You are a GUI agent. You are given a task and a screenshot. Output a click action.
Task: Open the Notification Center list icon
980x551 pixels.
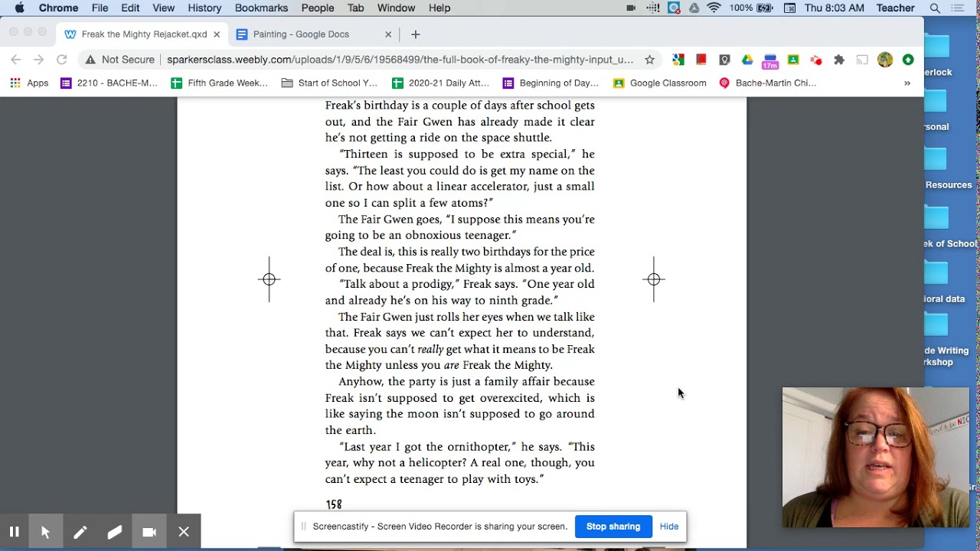coord(957,8)
